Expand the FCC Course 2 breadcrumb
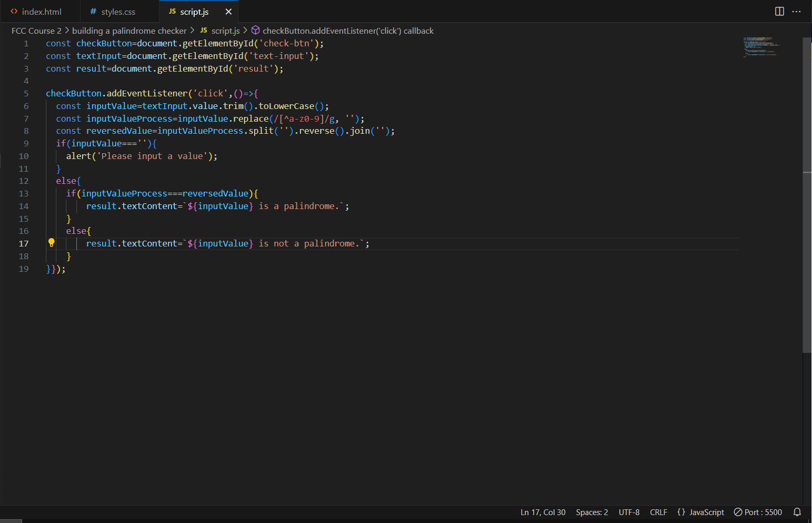 (36, 31)
